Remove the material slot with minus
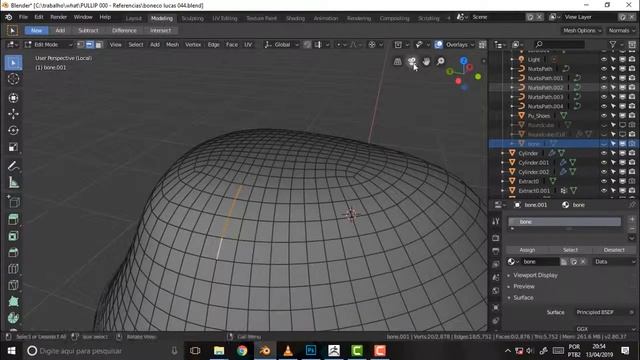The width and height of the screenshot is (640, 360). pos(632,229)
